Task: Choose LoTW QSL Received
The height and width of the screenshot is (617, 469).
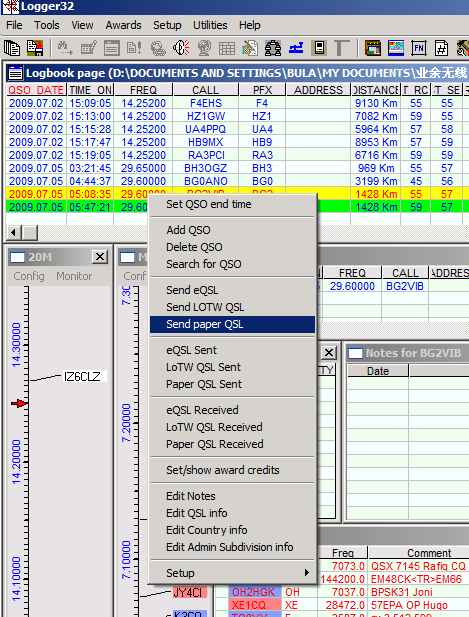Action: point(232,427)
